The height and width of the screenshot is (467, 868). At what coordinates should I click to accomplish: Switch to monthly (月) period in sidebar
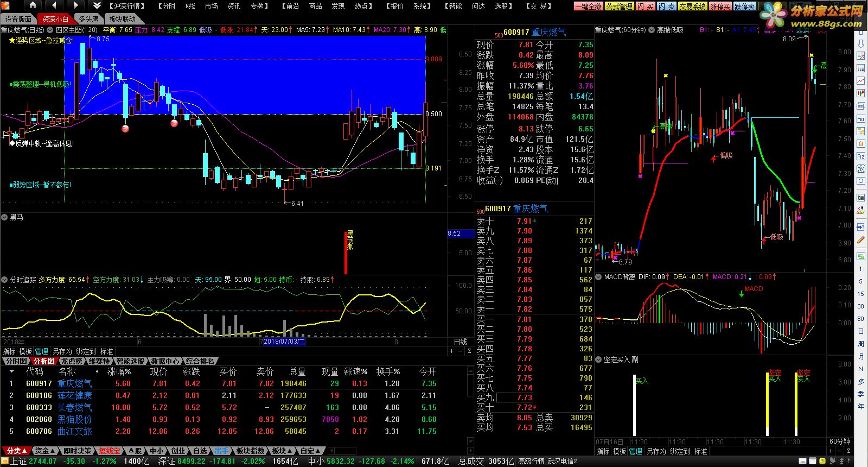click(860, 356)
